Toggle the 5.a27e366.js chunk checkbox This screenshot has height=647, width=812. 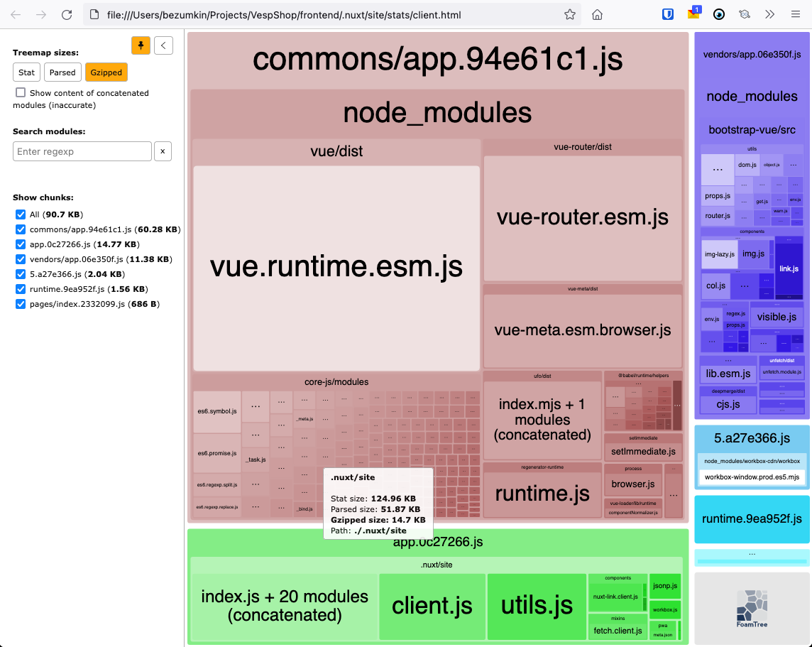(x=21, y=274)
